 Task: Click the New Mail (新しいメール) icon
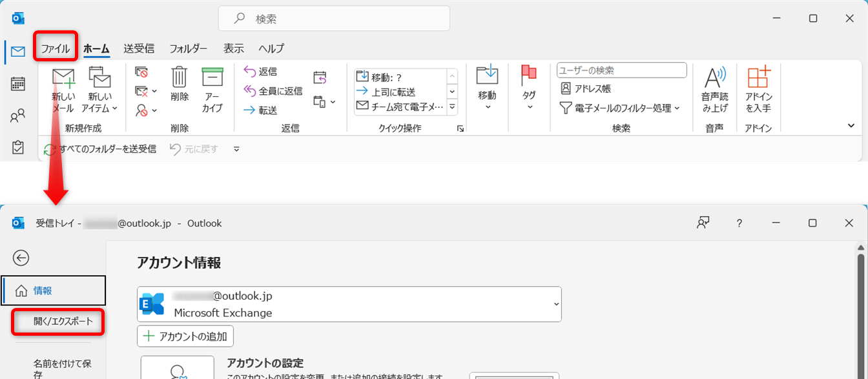pyautogui.click(x=63, y=79)
